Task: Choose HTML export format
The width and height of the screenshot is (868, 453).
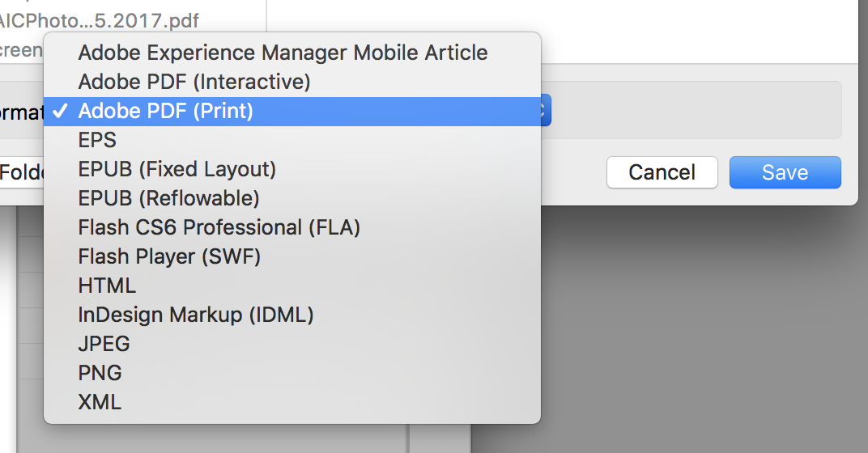Action: (292, 286)
